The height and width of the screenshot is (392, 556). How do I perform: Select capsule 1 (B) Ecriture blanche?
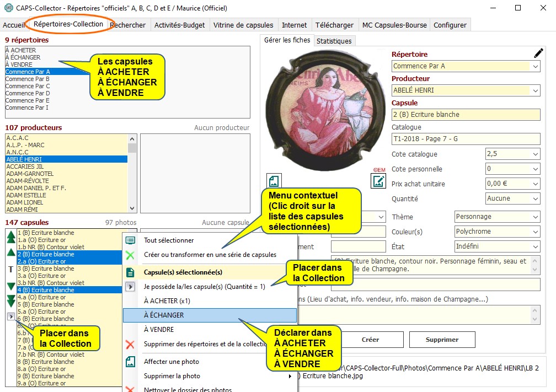pyautogui.click(x=69, y=233)
